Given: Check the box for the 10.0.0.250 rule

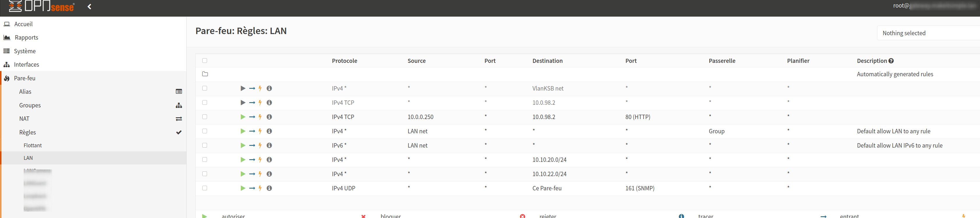Looking at the screenshot, I should [x=205, y=117].
